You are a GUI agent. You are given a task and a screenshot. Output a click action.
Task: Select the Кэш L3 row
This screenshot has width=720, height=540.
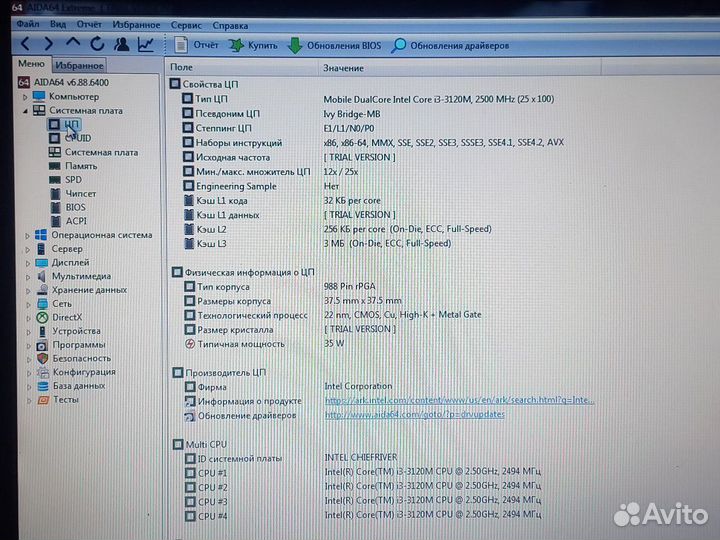tap(317, 243)
